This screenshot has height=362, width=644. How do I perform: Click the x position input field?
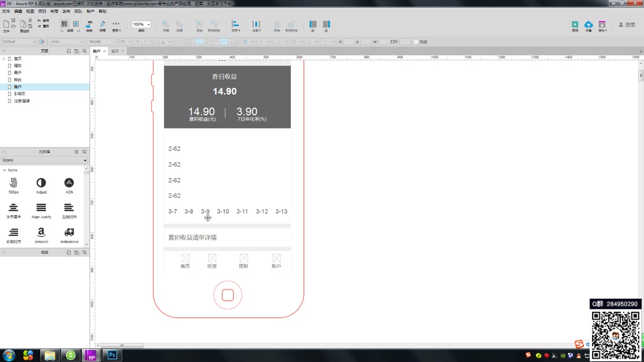click(x=349, y=42)
